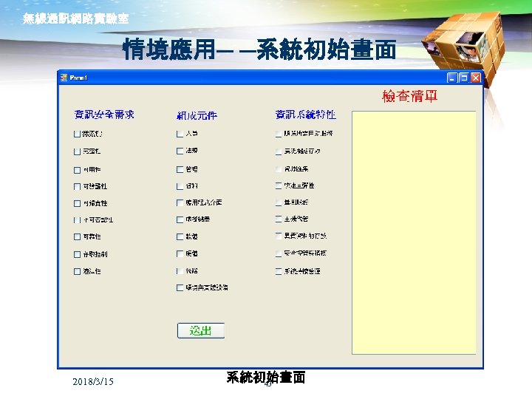
Task: Click the red 檢查清單 label
Action: (x=409, y=96)
